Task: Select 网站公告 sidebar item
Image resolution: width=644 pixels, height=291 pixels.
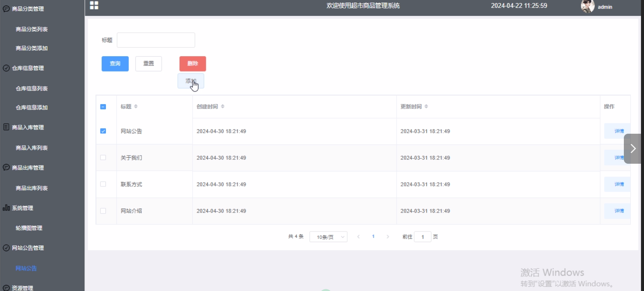Action: [26, 268]
